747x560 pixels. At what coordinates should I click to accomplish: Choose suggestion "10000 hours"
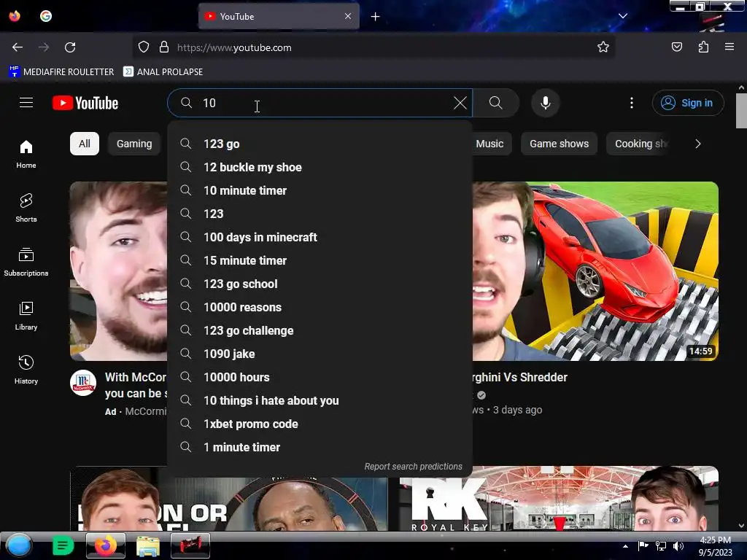[320, 377]
